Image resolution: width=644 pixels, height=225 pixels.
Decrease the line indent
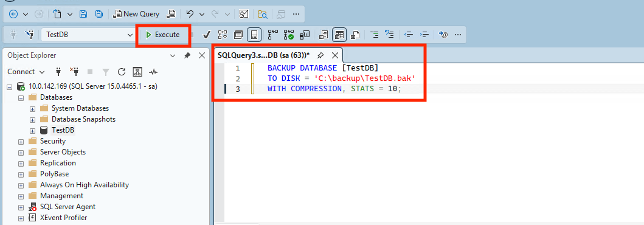[409, 35]
